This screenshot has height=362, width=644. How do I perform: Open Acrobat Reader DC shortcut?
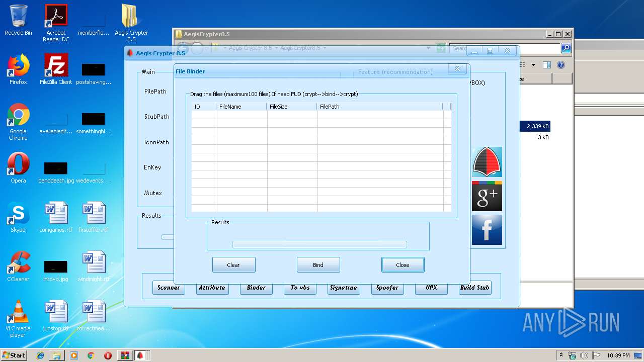click(56, 23)
